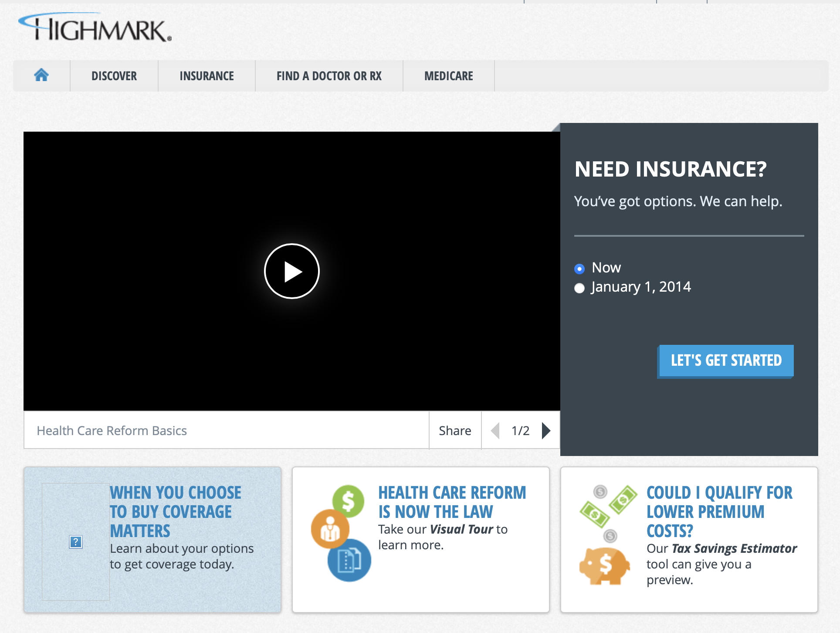840x633 pixels.
Task: Click the broken image placeholder icon
Action: pyautogui.click(x=76, y=542)
